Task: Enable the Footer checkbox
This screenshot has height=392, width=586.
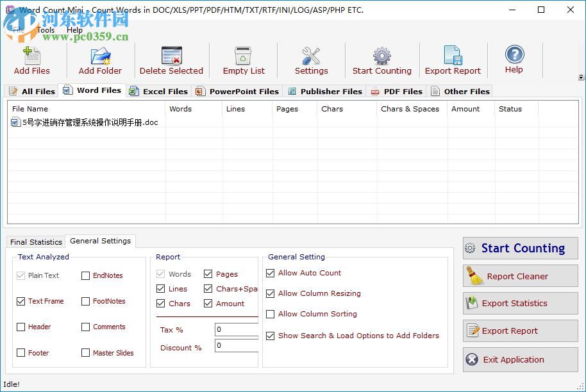Action: [x=21, y=352]
